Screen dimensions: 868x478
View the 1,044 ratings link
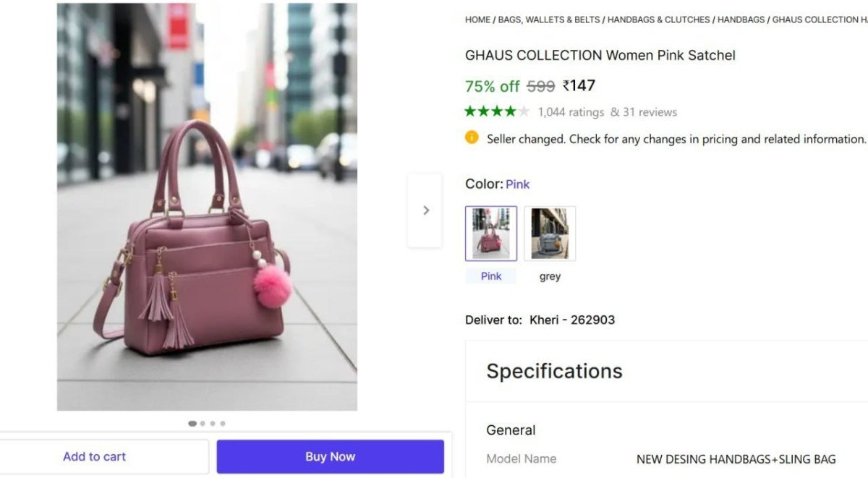(x=571, y=112)
